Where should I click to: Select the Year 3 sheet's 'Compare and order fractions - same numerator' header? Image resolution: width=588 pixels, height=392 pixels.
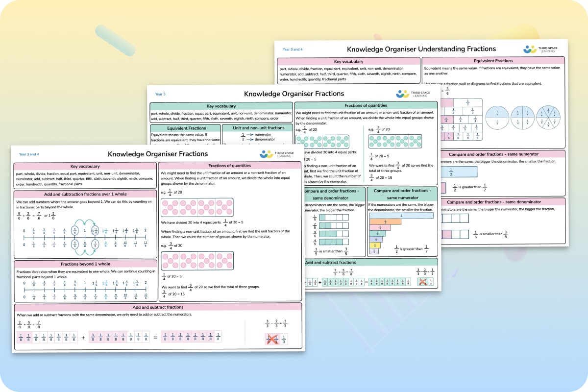point(402,193)
